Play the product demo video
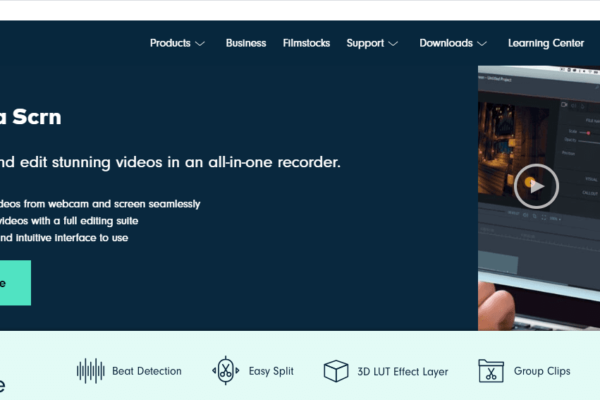The width and height of the screenshot is (600, 400). [x=536, y=186]
